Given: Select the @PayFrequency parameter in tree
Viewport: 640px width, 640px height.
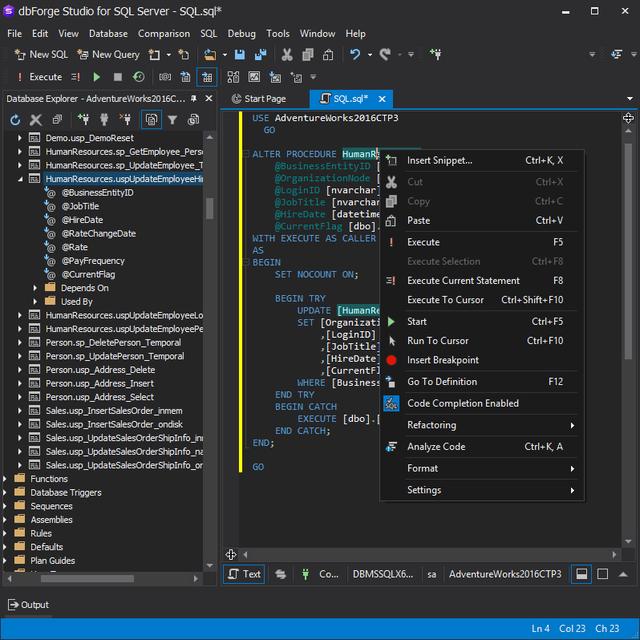Looking at the screenshot, I should [93, 261].
